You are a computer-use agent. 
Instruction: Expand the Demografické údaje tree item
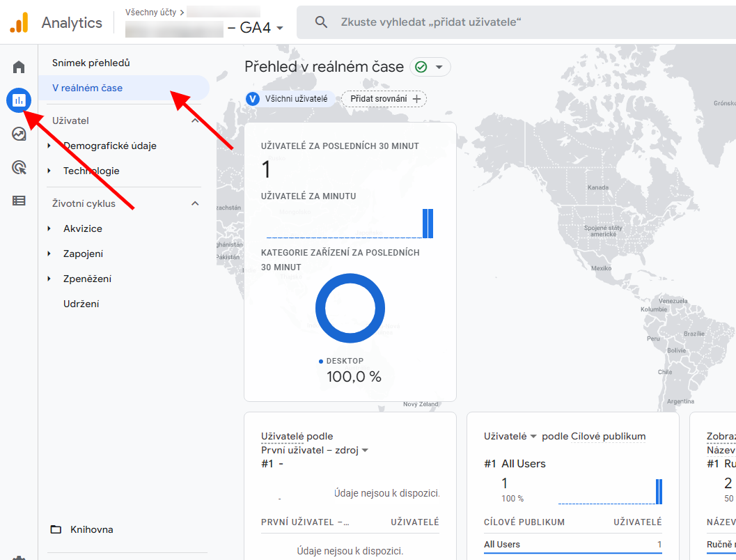pos(49,146)
